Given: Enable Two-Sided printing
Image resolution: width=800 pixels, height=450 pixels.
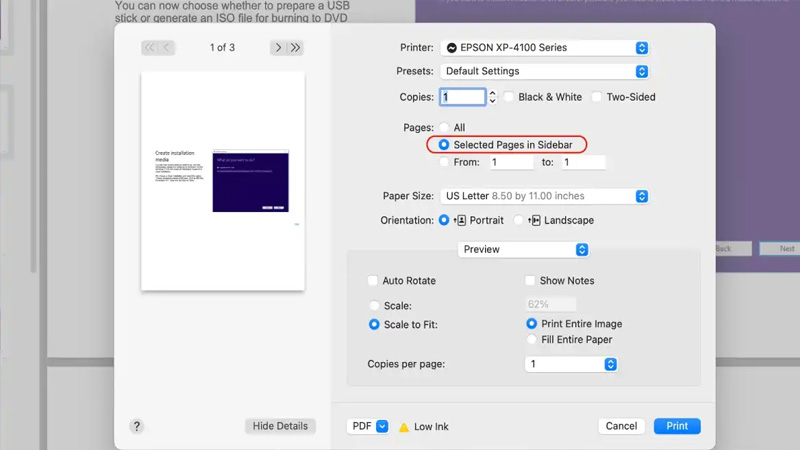Looking at the screenshot, I should coord(597,97).
